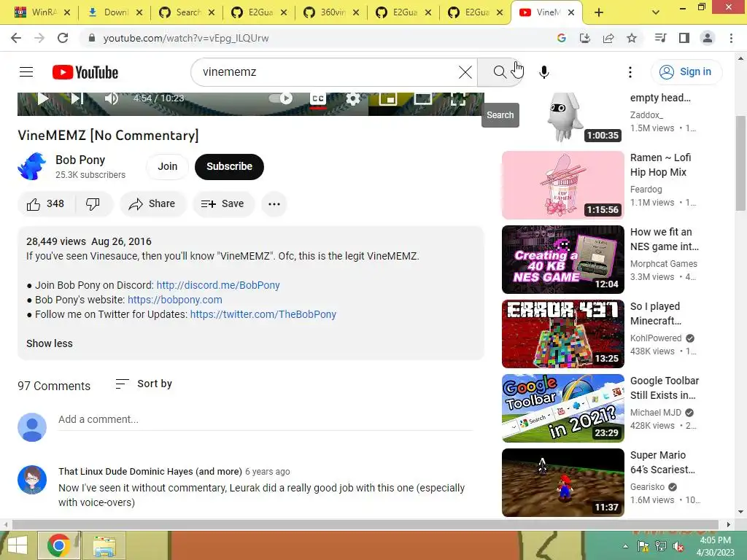
Task: Clear the search box with X
Action: [465, 72]
